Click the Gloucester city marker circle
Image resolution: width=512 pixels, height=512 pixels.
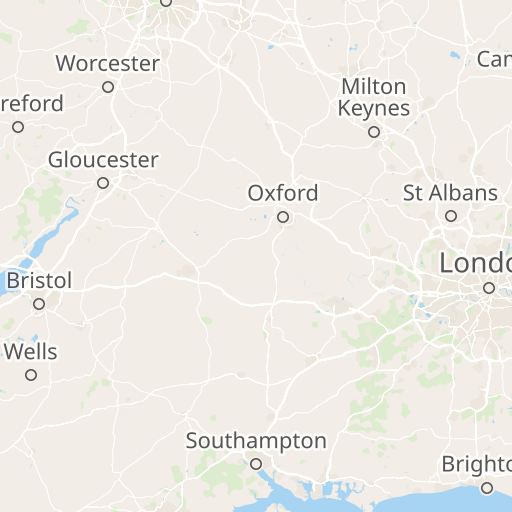click(x=103, y=183)
